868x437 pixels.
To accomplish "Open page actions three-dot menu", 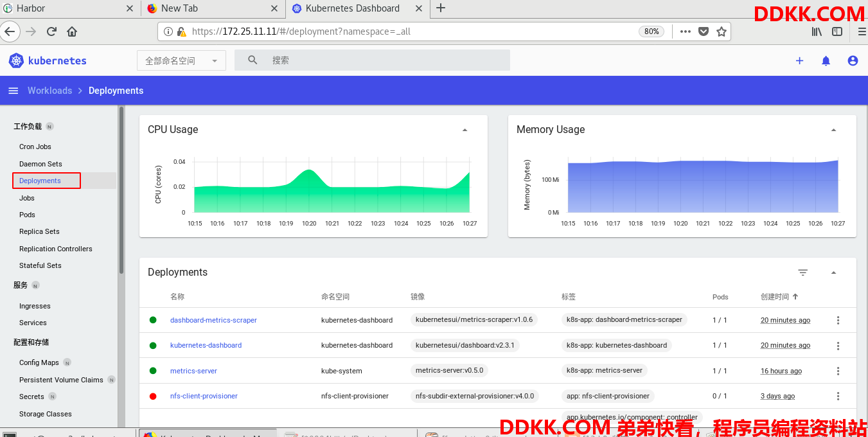I will [x=685, y=31].
